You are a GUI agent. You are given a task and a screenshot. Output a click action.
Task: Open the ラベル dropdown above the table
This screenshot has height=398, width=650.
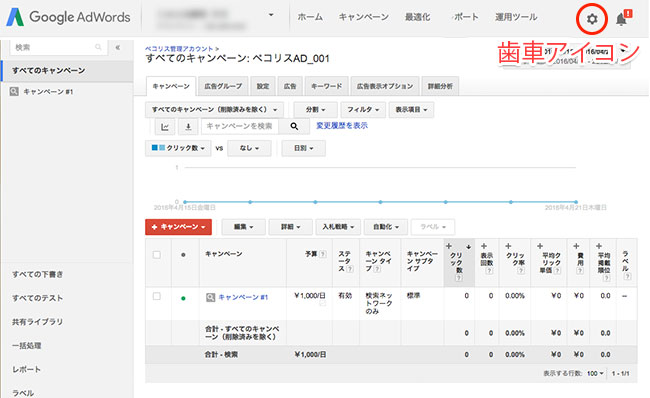[x=433, y=227]
